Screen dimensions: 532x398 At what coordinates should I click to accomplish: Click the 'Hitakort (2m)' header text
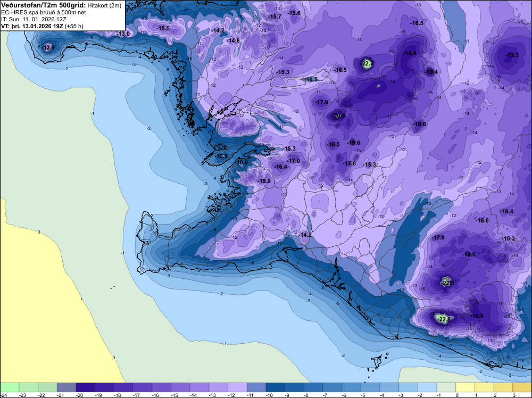(x=104, y=6)
